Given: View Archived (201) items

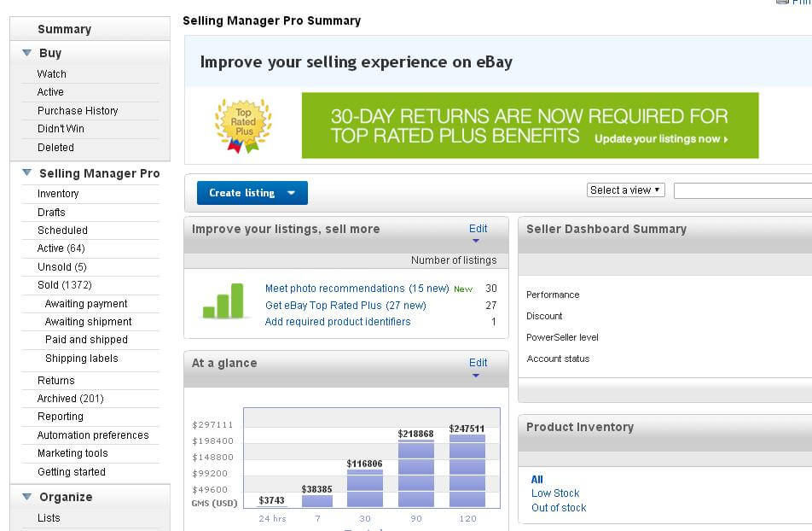Looking at the screenshot, I should 71,398.
